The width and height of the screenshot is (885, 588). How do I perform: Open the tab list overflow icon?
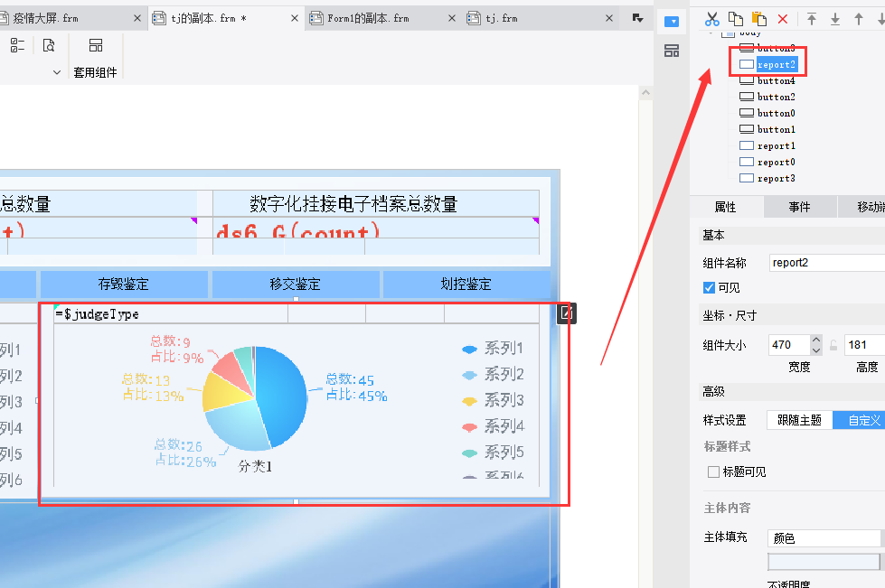(x=638, y=18)
